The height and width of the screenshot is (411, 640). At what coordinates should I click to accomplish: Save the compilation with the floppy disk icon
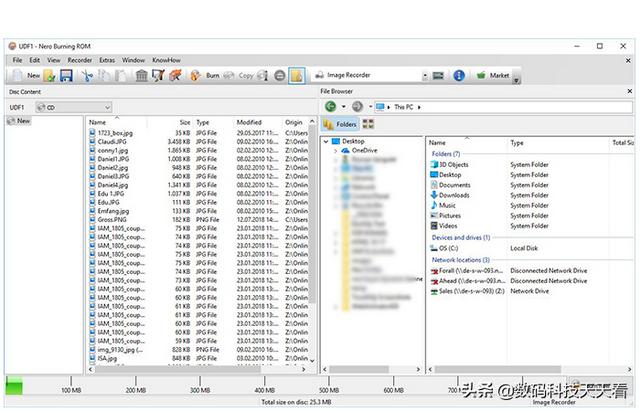66,76
